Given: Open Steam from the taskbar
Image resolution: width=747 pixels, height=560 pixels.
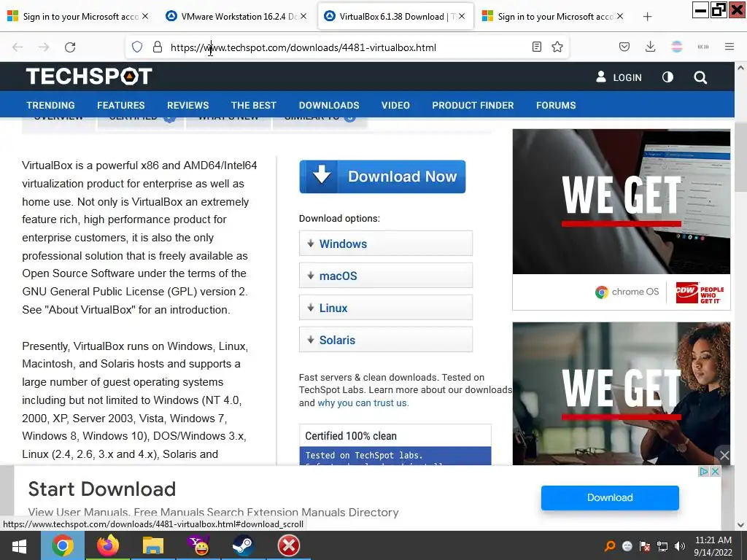Looking at the screenshot, I should [244, 545].
